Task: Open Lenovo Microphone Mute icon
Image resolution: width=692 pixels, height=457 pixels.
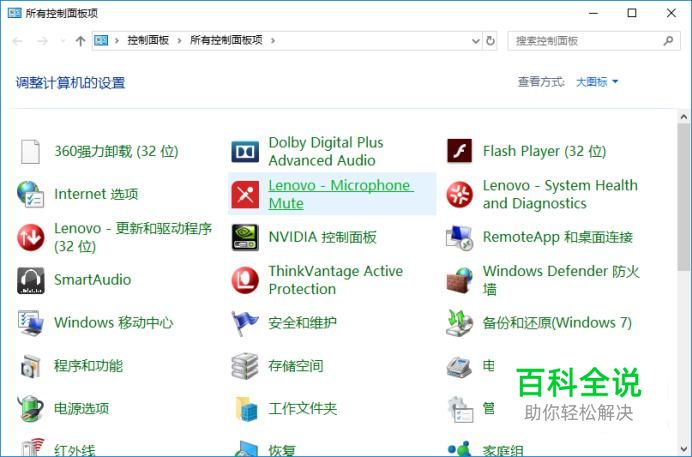Action: (245, 194)
